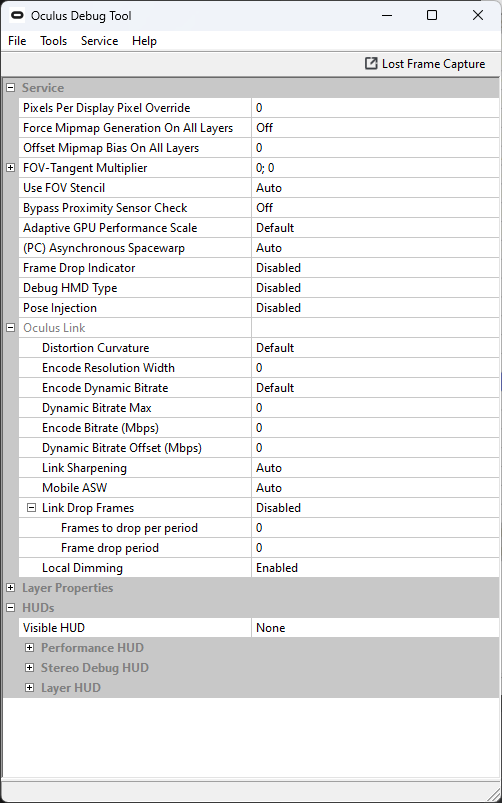Open the Tools menu
Viewport: 502px width, 803px height.
(54, 41)
